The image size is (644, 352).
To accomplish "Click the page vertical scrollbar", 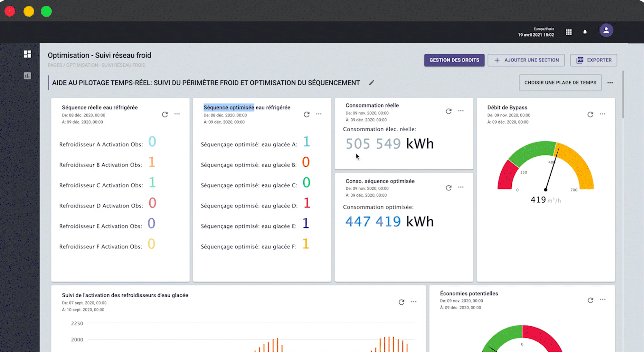I will click(x=623, y=95).
